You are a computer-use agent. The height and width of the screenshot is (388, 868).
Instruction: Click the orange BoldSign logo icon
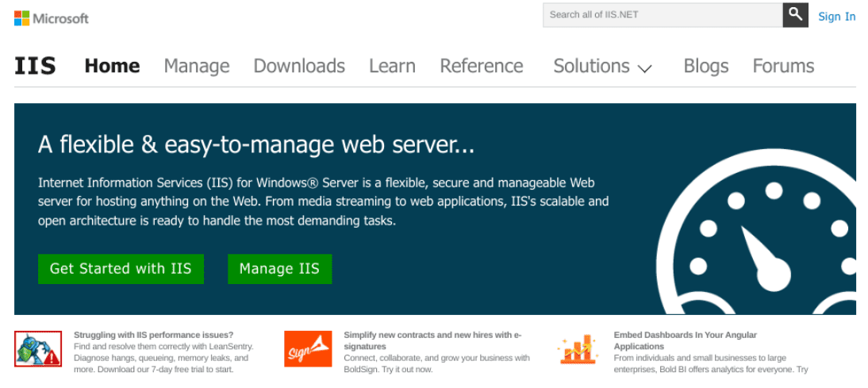tap(308, 348)
